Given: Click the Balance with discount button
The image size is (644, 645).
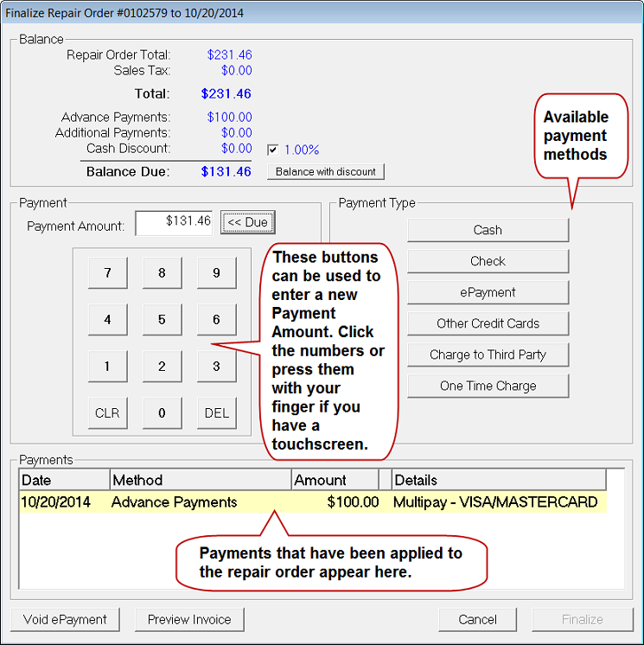Looking at the screenshot, I should coord(326,171).
